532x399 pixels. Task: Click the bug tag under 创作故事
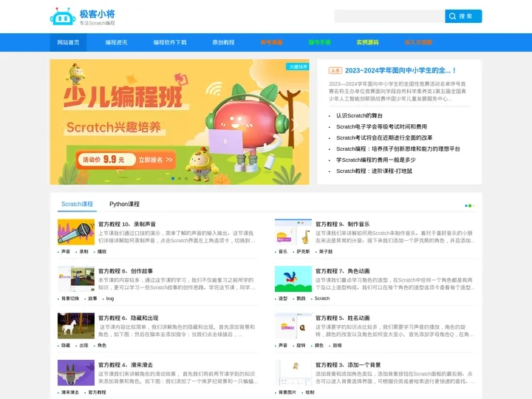pos(110,299)
